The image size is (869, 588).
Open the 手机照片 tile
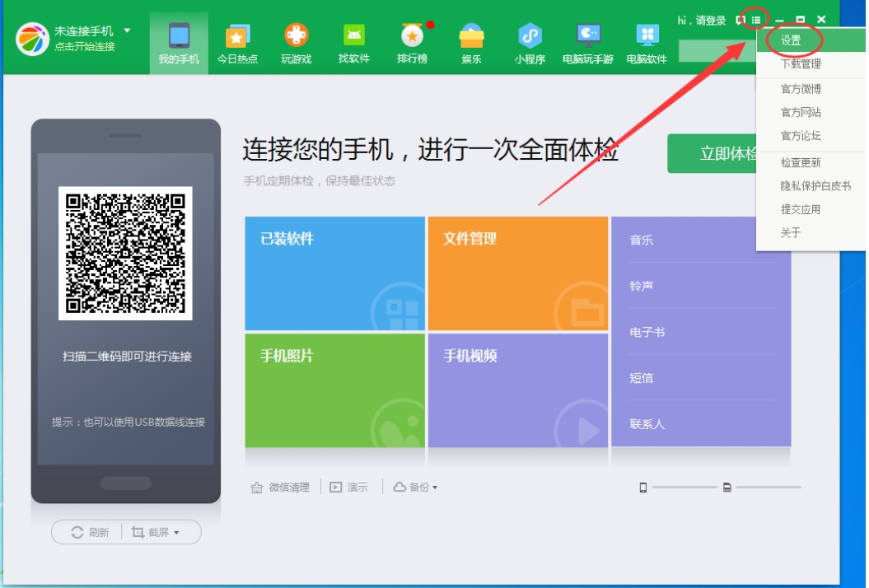[334, 390]
